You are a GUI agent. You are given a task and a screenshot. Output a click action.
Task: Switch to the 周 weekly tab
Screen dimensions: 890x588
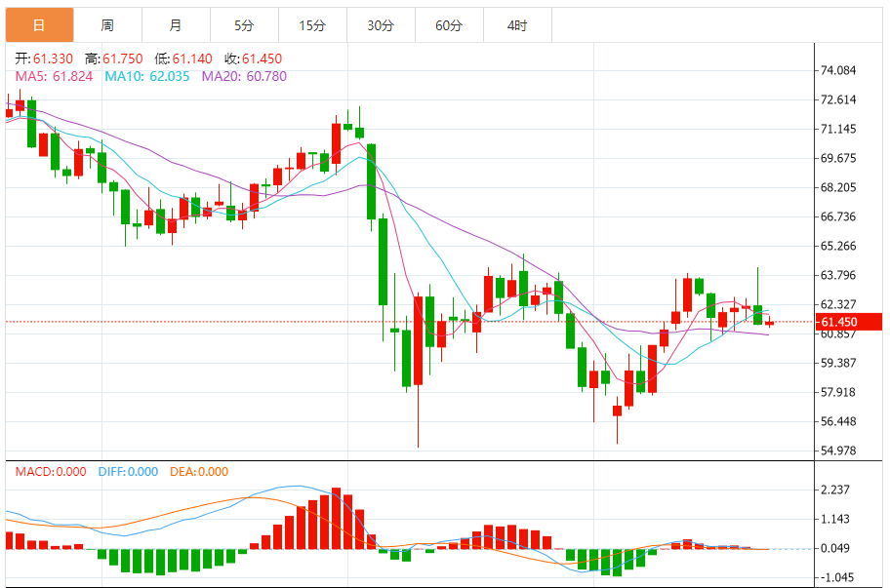click(x=108, y=25)
